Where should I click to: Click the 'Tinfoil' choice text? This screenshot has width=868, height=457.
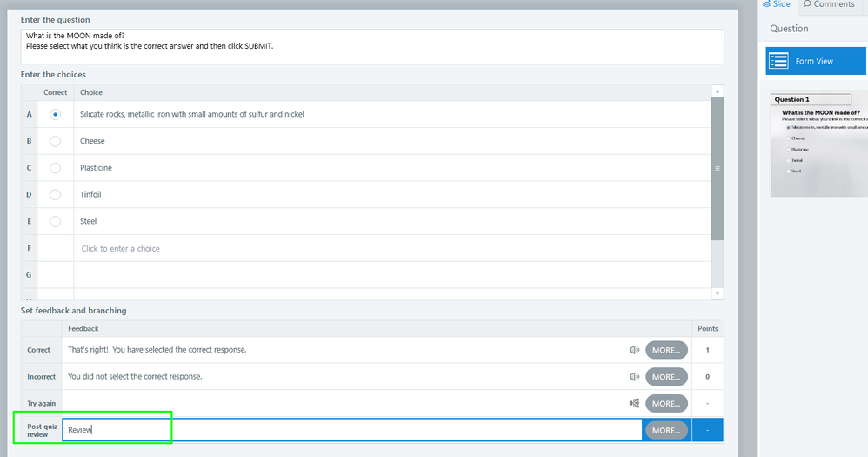point(90,194)
